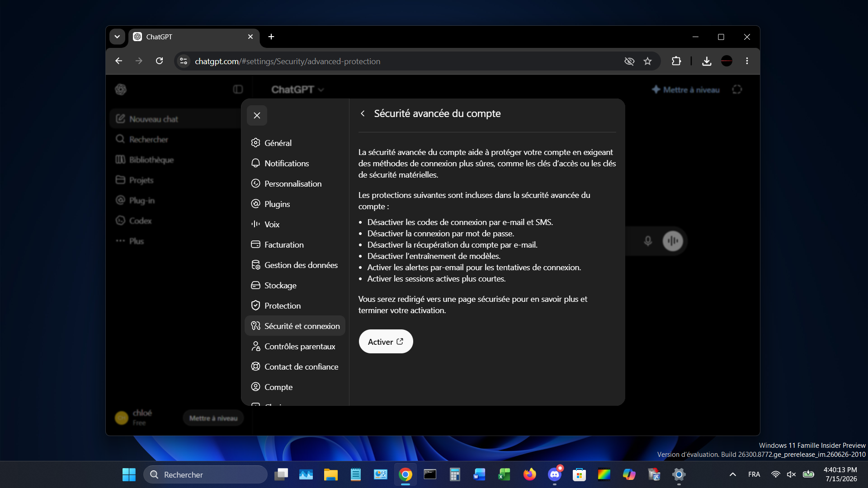Image resolution: width=868 pixels, height=488 pixels.
Task: Open the browser Extensions icon
Action: click(676, 61)
